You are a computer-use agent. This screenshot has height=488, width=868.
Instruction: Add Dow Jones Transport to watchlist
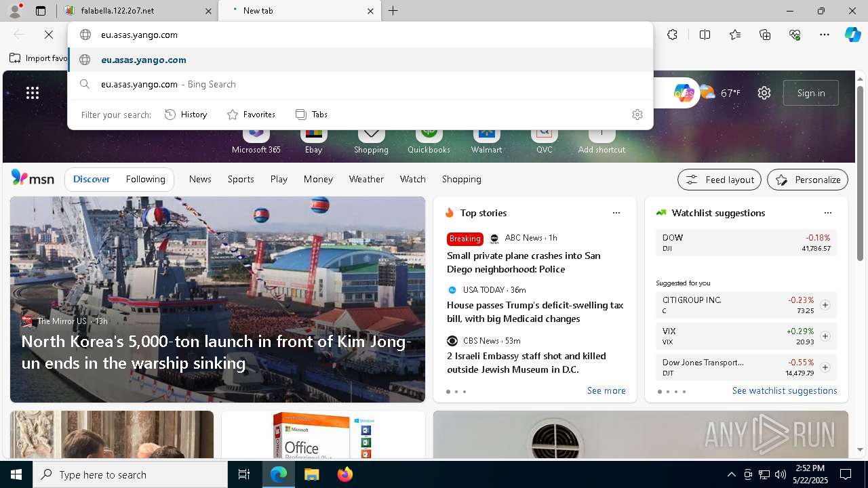pyautogui.click(x=825, y=367)
